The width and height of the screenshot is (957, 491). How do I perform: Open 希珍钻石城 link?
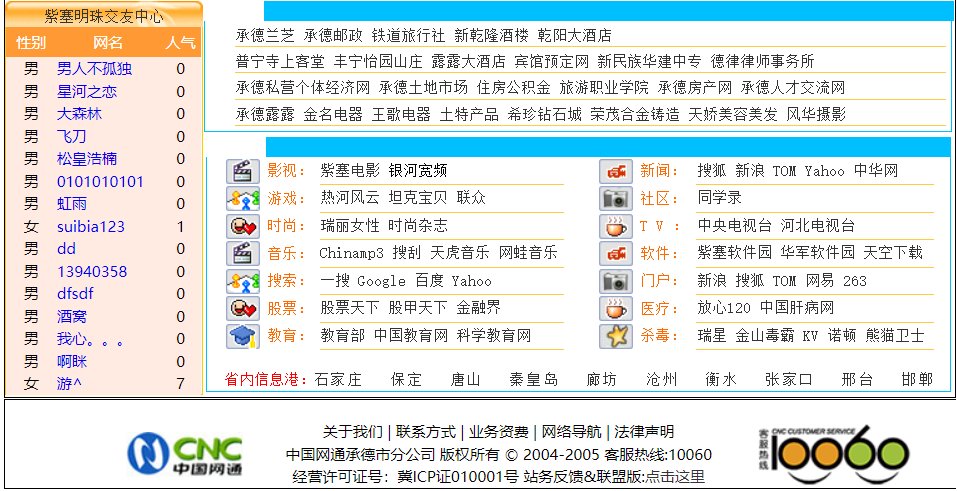pyautogui.click(x=545, y=114)
